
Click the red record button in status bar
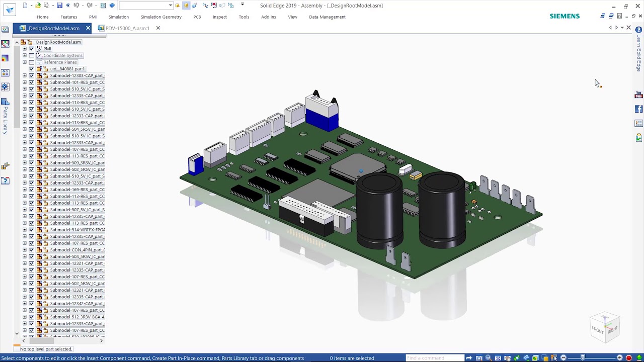(x=629, y=358)
